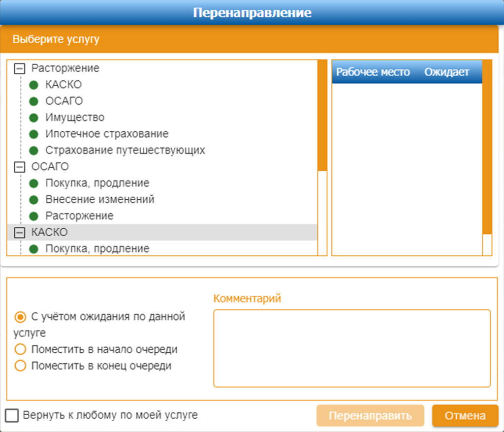Image resolution: width=504 pixels, height=432 pixels.
Task: Click green dot beside Имущество
Action: click(x=34, y=118)
